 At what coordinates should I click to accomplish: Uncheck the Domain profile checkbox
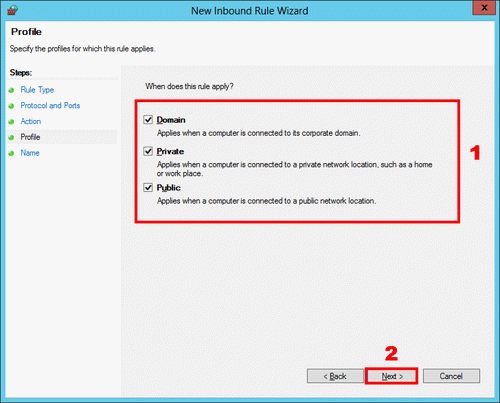[148, 120]
